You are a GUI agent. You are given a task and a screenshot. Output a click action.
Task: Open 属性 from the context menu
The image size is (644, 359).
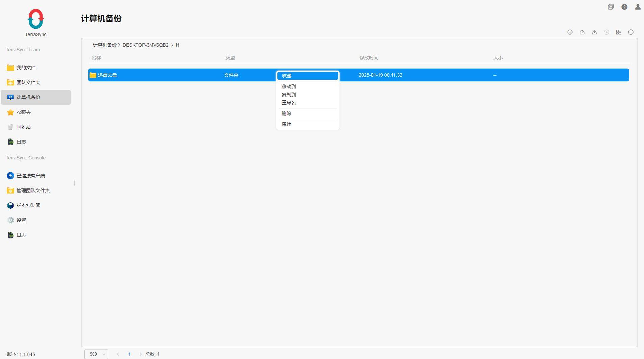click(x=287, y=124)
